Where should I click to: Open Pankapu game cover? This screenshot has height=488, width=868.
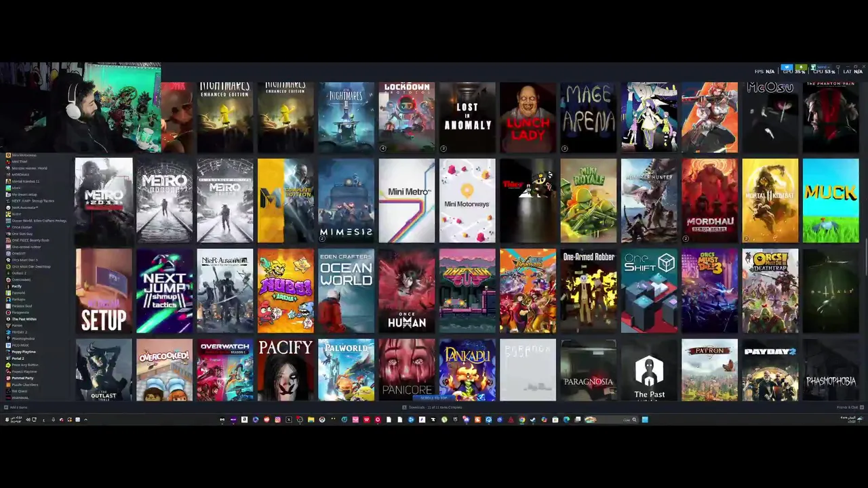pyautogui.click(x=467, y=370)
